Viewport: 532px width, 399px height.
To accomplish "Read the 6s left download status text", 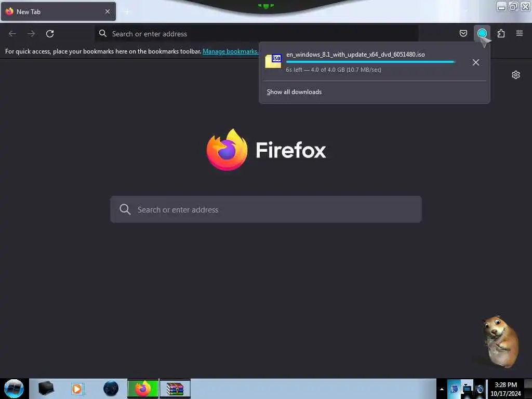I will point(334,70).
